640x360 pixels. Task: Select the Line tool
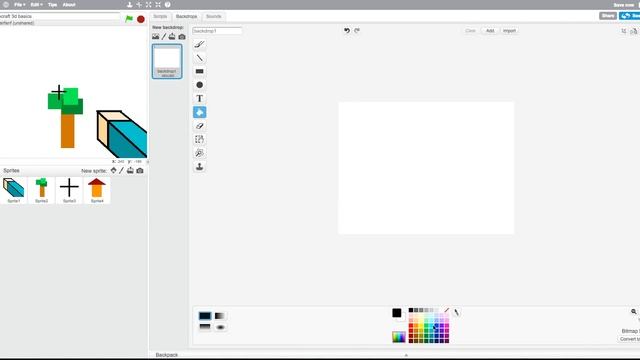click(x=199, y=58)
